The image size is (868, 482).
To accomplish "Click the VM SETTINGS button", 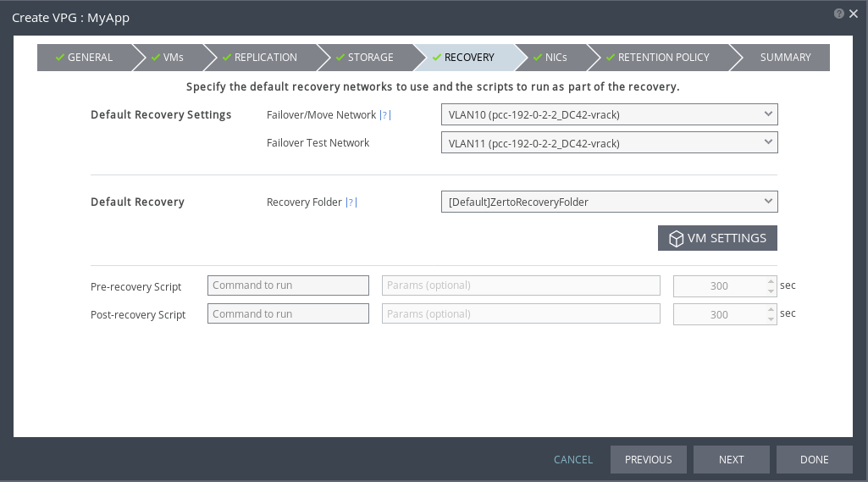I will tap(717, 238).
